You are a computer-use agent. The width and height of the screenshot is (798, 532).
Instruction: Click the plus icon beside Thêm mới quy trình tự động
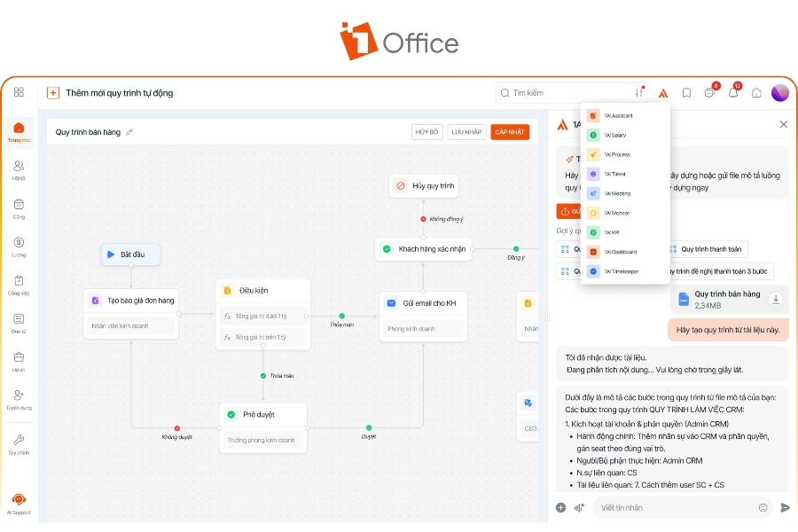click(x=53, y=92)
